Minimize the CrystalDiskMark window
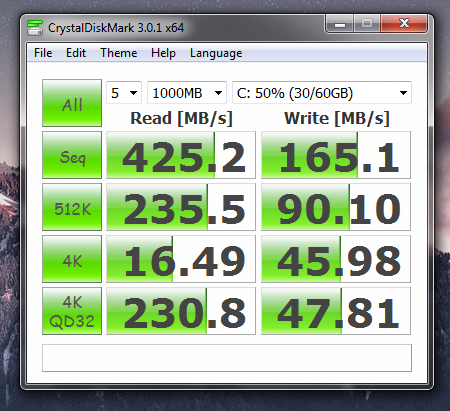Image resolution: width=450 pixels, height=411 pixels. (x=340, y=24)
